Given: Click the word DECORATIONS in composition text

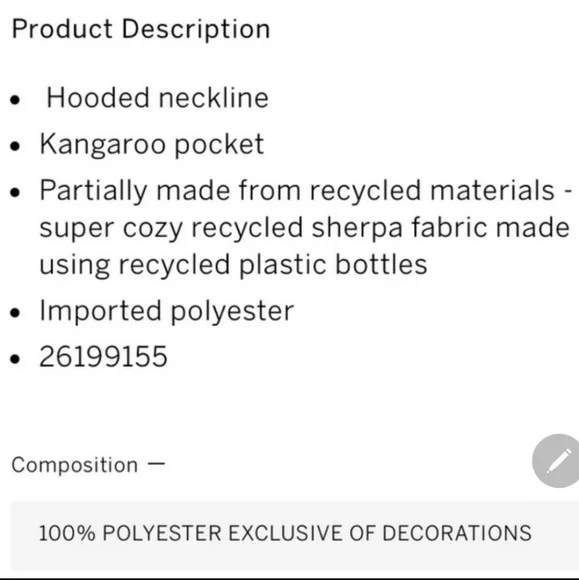Looking at the screenshot, I should tap(457, 533).
